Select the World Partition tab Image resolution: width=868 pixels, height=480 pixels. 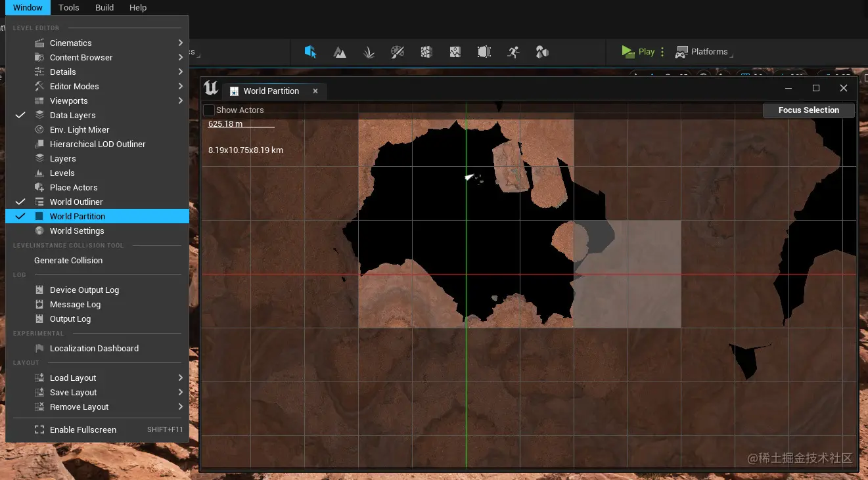click(271, 91)
